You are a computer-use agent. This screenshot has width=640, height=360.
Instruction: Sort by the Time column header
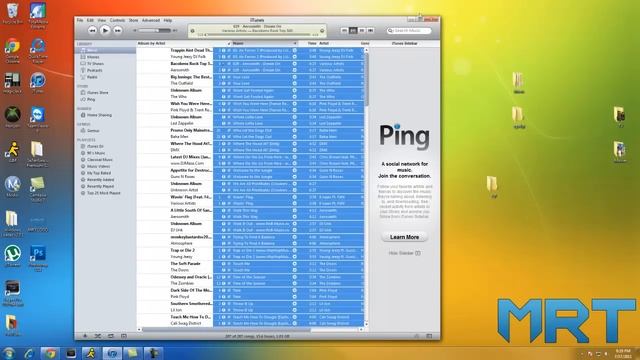[312, 43]
